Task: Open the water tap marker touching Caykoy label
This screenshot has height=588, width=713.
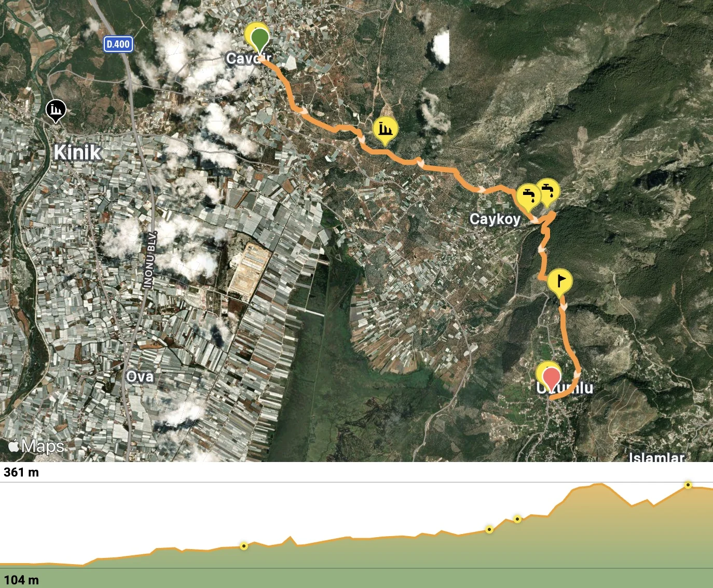Action: [x=529, y=197]
